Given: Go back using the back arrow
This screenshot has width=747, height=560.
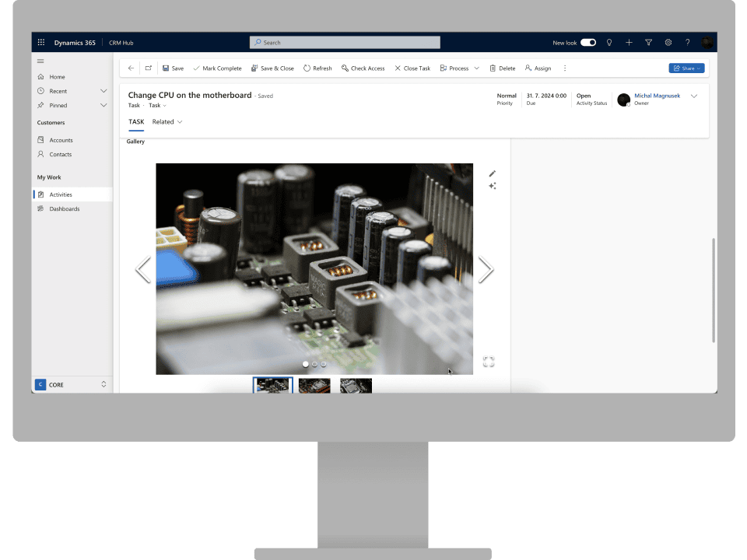Looking at the screenshot, I should 131,68.
